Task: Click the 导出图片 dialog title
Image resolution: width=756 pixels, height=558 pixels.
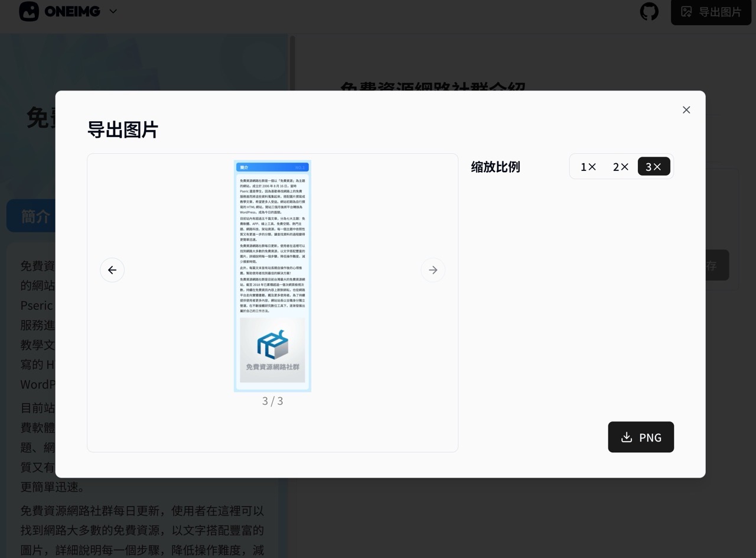Action: click(123, 129)
